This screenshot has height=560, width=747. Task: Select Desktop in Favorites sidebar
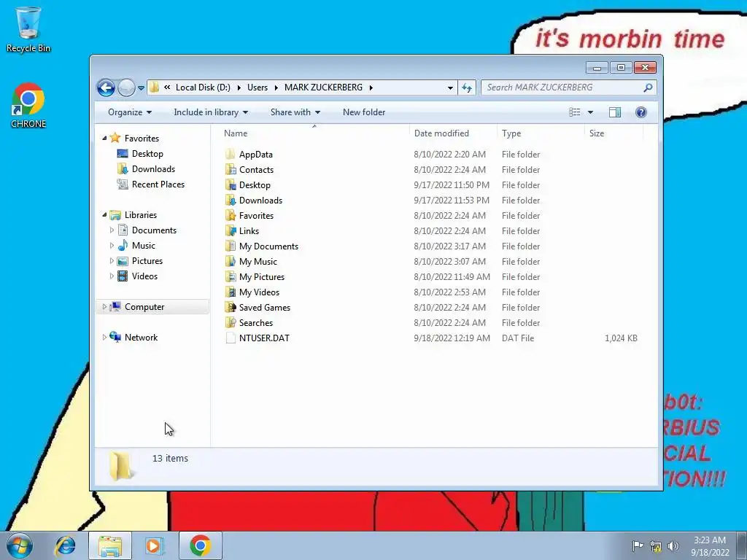pos(147,154)
